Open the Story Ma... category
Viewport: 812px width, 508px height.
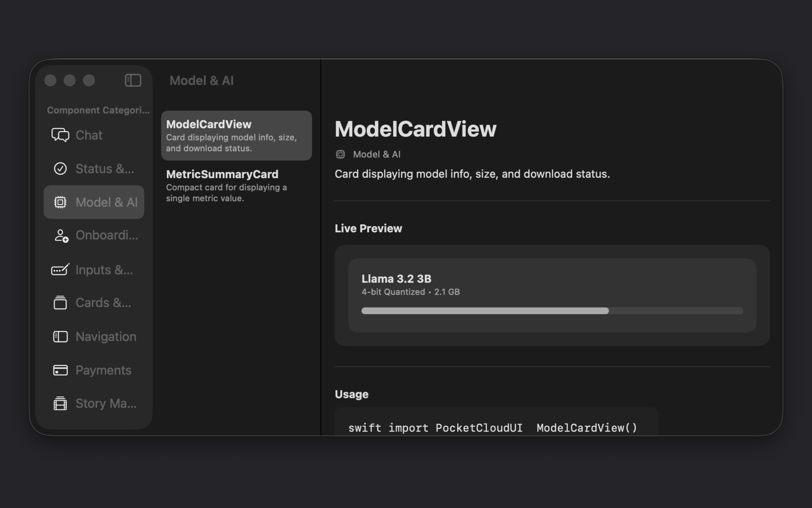coord(94,403)
